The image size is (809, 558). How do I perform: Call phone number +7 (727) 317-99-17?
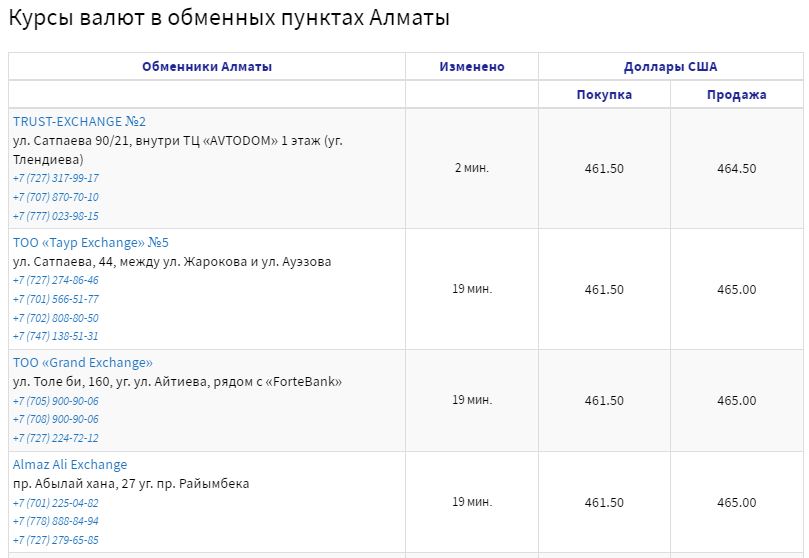(56, 178)
